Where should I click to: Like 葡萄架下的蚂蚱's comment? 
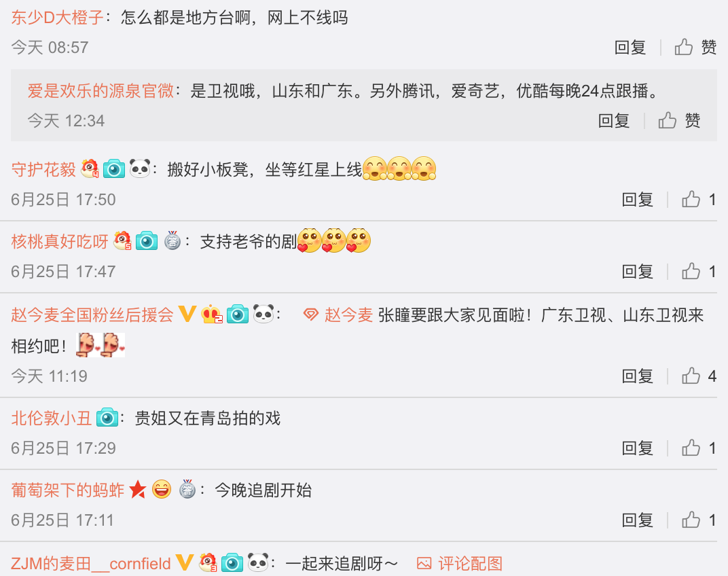[698, 520]
